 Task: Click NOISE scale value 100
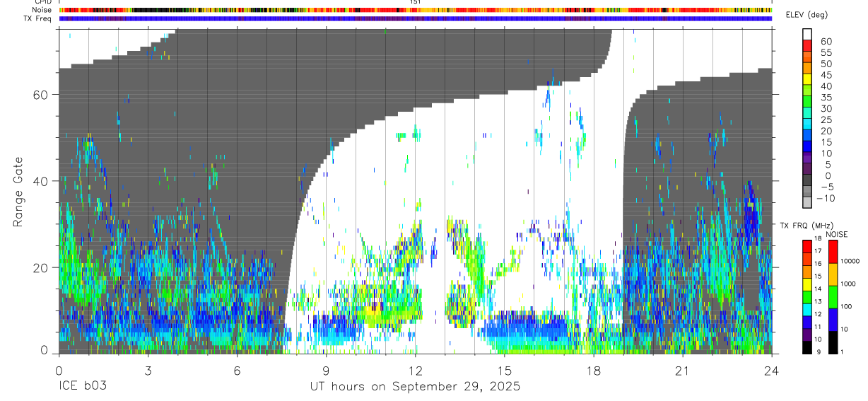tap(848, 306)
